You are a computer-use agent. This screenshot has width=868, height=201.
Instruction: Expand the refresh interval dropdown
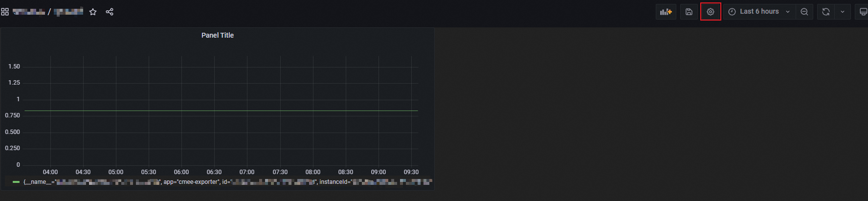(843, 12)
